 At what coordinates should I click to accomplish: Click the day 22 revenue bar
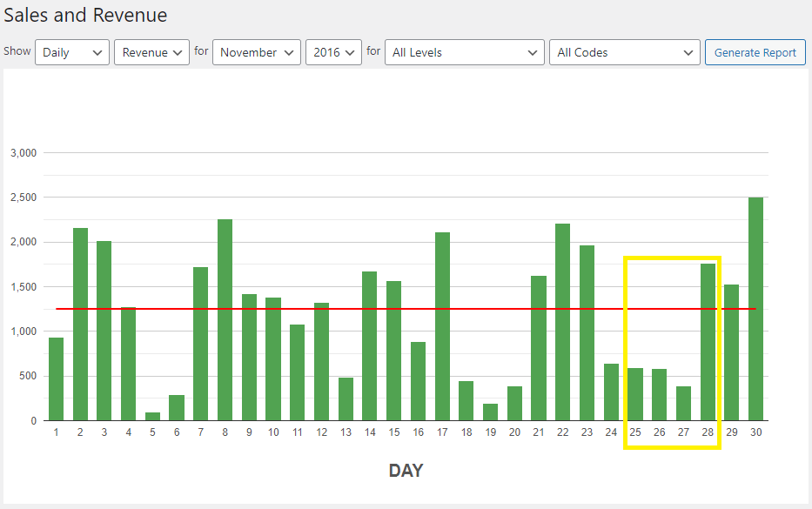(562, 322)
